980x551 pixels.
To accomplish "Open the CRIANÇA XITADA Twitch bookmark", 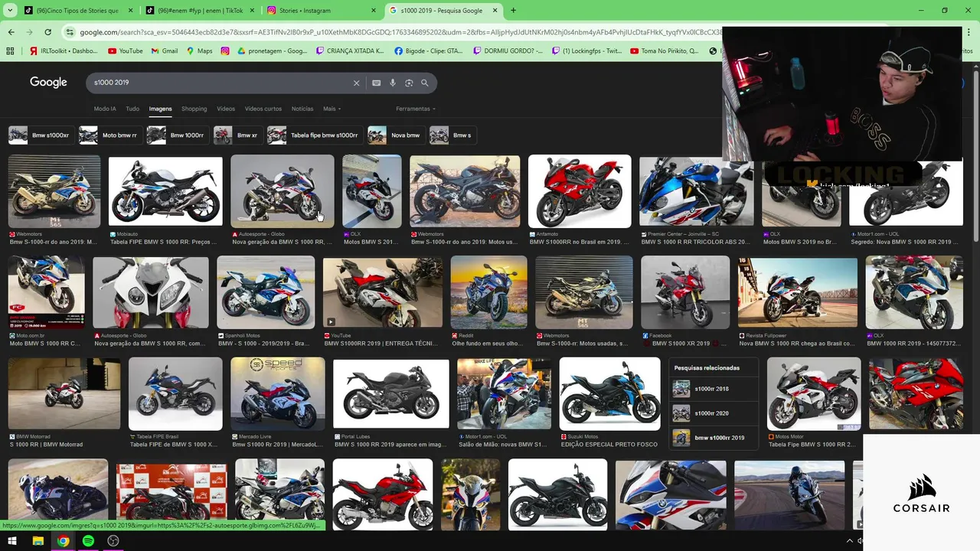I will point(350,51).
